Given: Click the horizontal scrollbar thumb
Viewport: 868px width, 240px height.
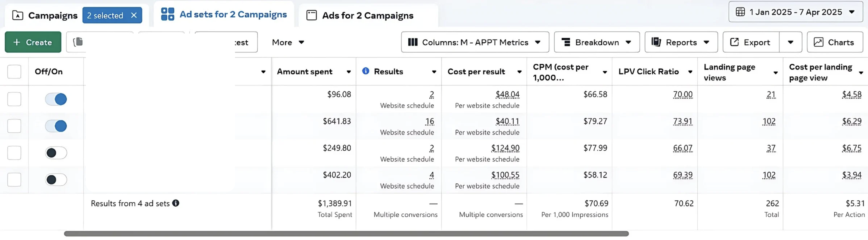Looking at the screenshot, I should (x=346, y=234).
